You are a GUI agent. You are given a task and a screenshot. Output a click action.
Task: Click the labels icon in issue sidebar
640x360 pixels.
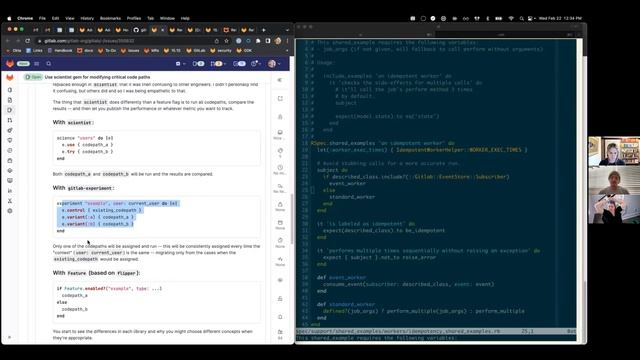280,151
